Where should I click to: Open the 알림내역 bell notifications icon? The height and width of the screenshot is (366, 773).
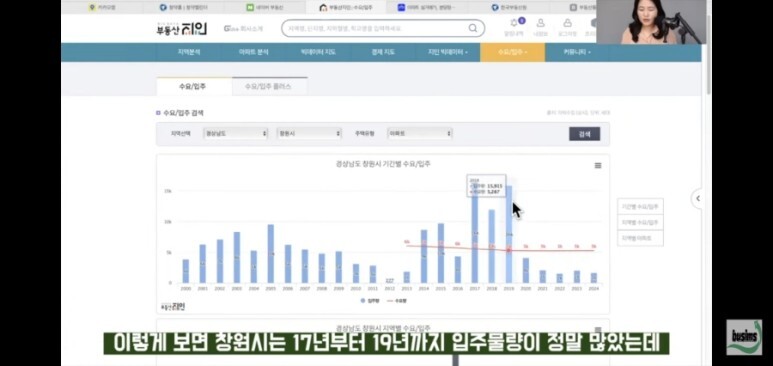pos(515,23)
